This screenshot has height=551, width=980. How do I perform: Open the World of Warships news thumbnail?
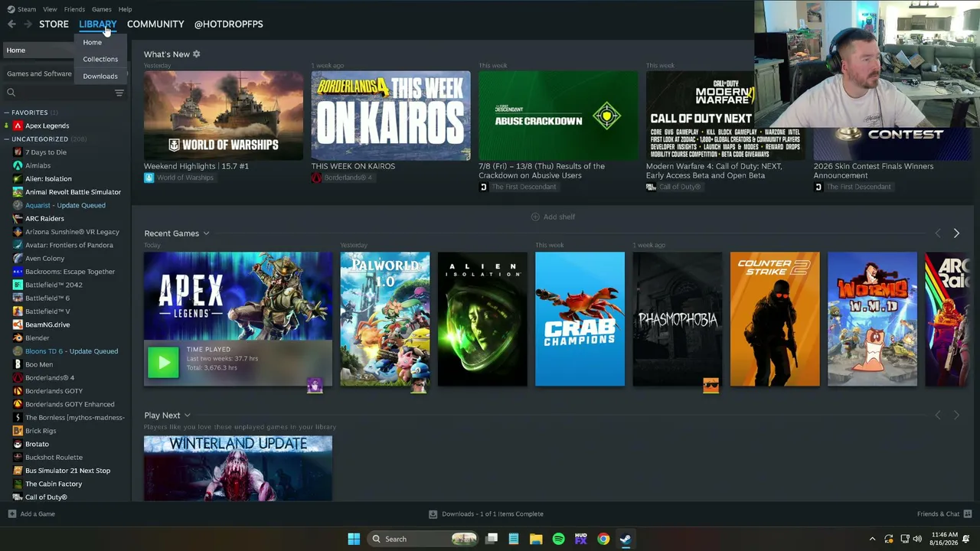[x=224, y=116]
